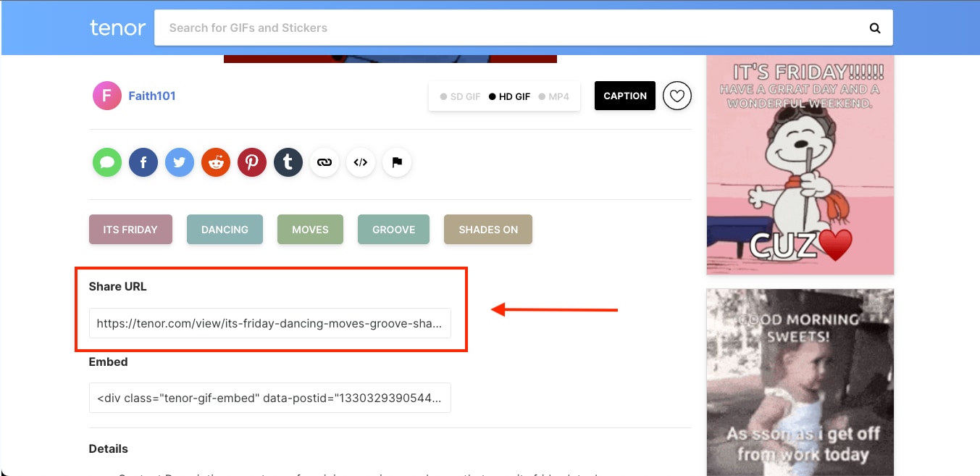Report the GIF with the flag icon

click(x=397, y=163)
